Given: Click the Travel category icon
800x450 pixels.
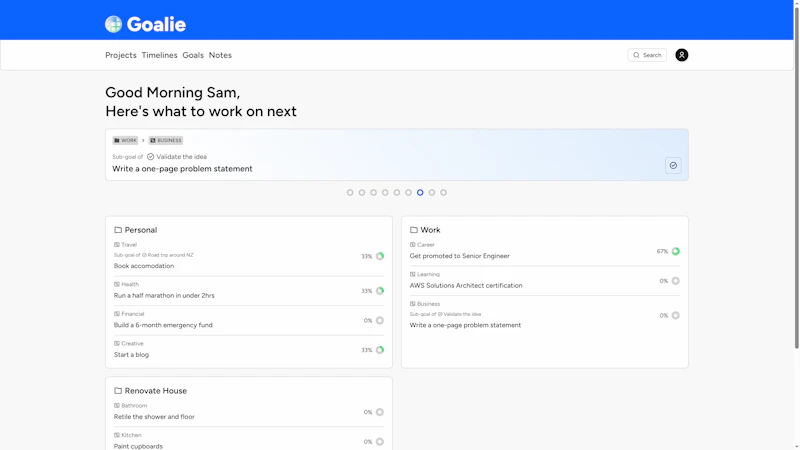Looking at the screenshot, I should coord(117,244).
